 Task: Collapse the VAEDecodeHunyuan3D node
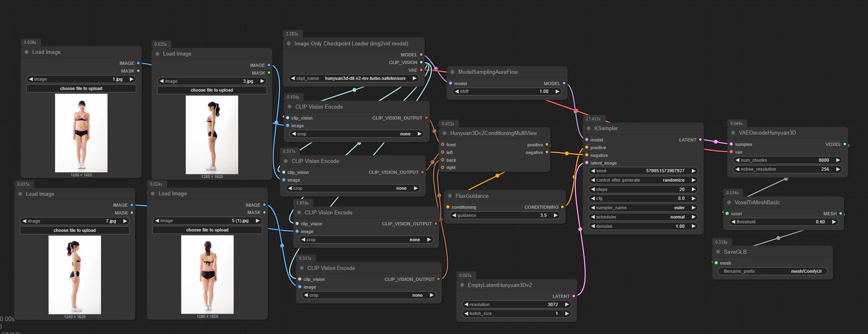coord(733,133)
